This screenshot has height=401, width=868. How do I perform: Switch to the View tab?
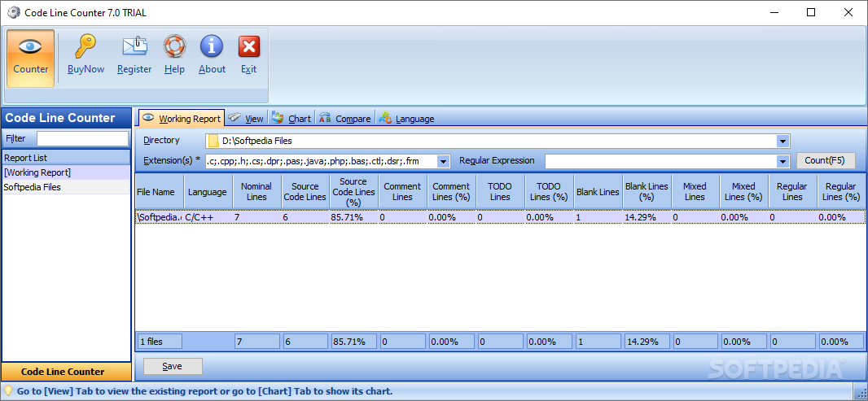tap(247, 119)
